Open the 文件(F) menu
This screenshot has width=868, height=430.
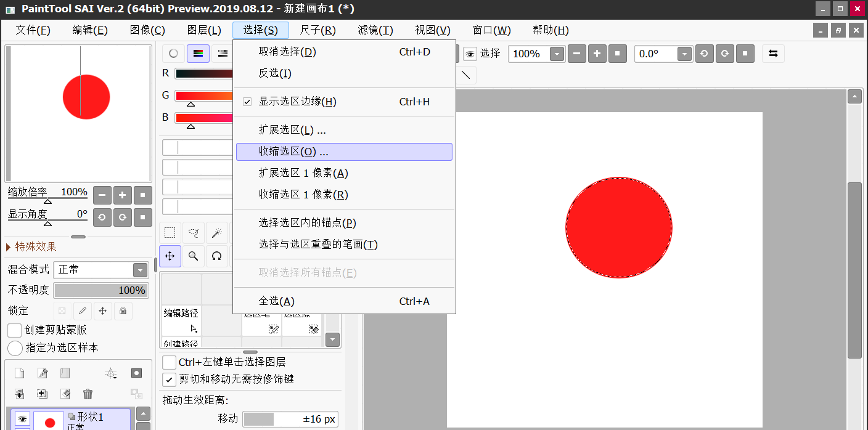tap(33, 30)
